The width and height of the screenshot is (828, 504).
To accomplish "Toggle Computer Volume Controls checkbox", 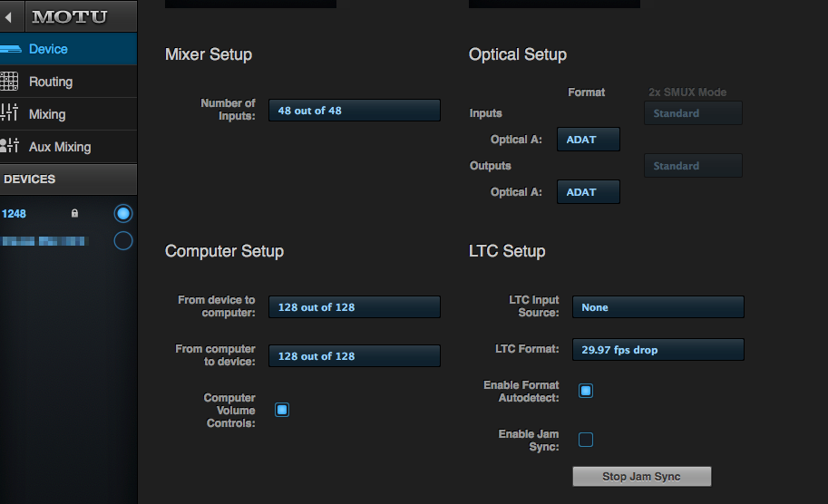I will [x=282, y=410].
